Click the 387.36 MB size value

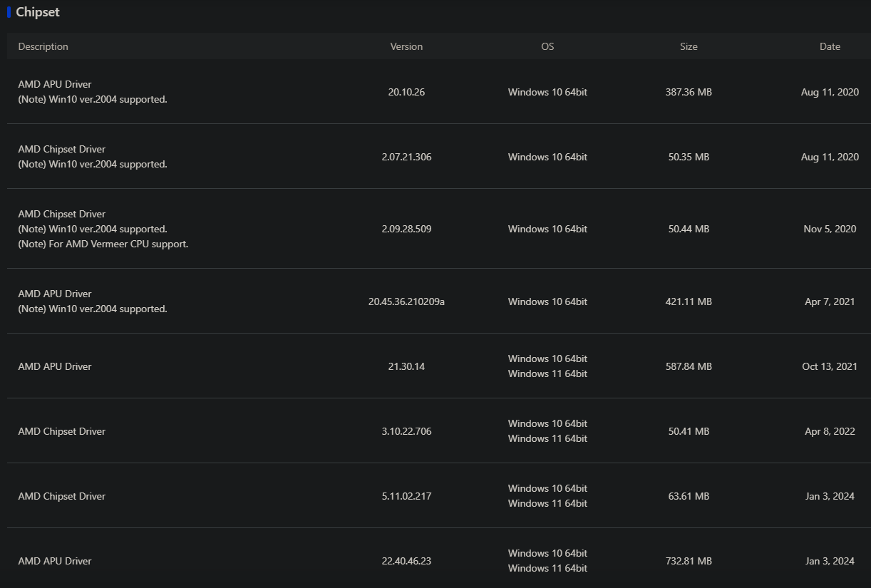coord(689,92)
